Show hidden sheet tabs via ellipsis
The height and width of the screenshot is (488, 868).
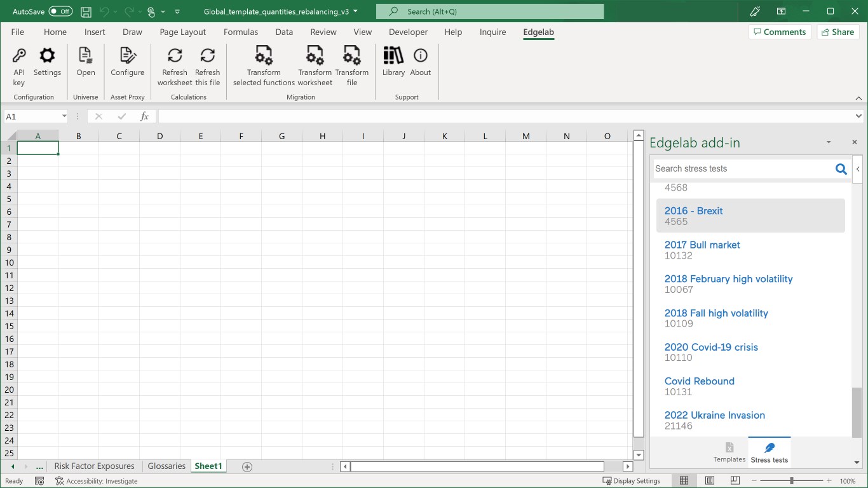[x=39, y=467]
